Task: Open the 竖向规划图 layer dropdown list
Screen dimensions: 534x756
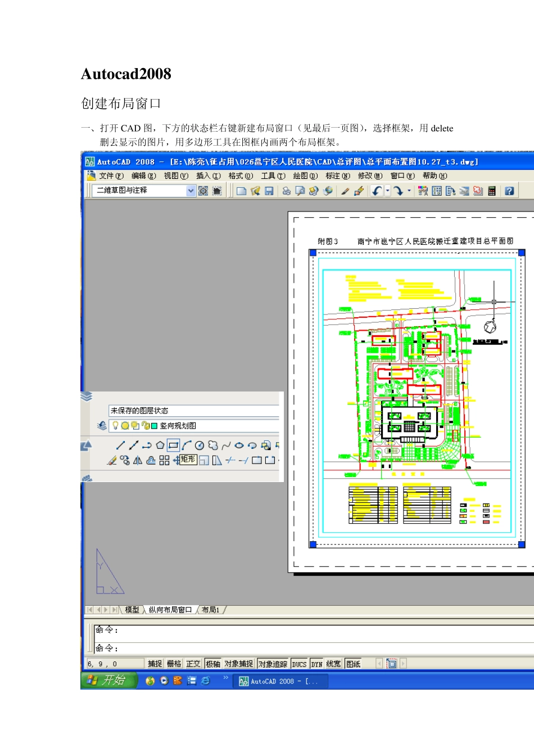Action: point(219,426)
